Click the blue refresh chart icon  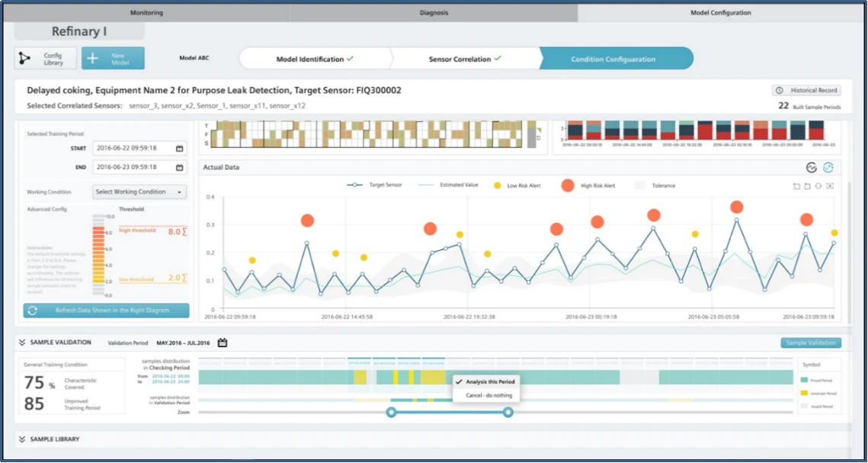pos(828,168)
